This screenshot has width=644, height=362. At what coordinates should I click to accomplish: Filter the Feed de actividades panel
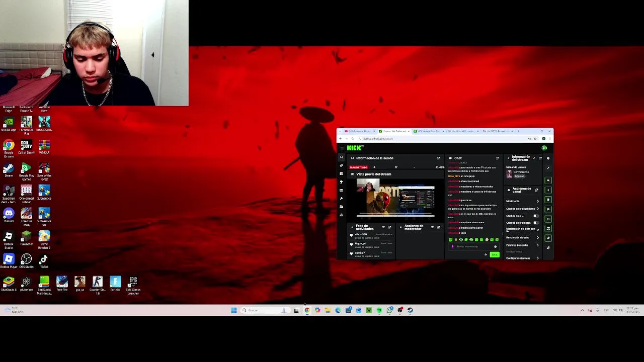pyautogui.click(x=383, y=227)
